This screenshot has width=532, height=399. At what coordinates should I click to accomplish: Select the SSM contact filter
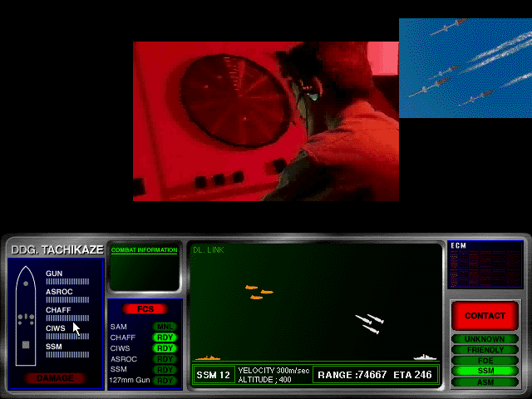click(x=485, y=371)
